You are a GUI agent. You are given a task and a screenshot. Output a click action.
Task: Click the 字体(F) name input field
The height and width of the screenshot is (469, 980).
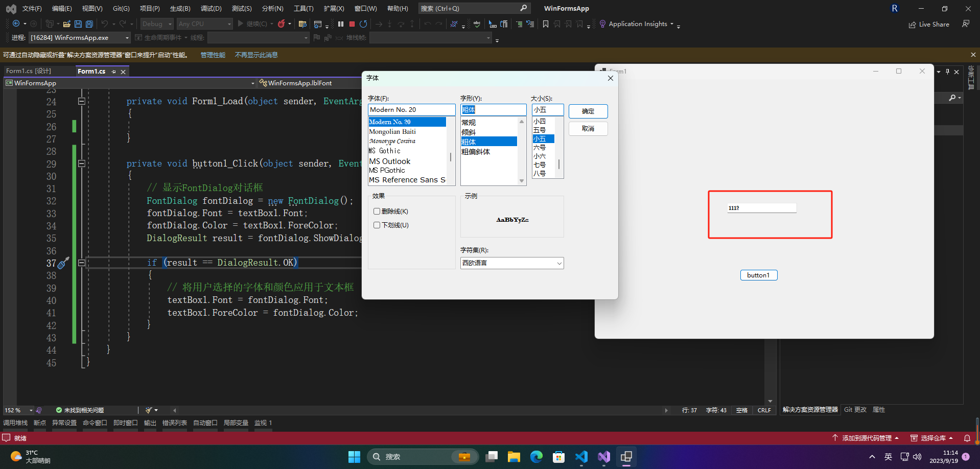pyautogui.click(x=411, y=110)
